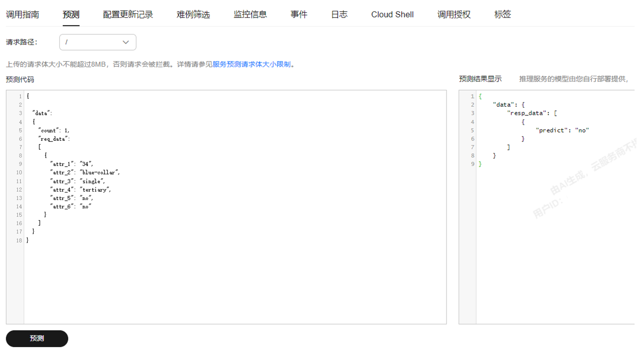Viewport: 644px width, 353px height.
Task: Click line number 9 in result panel
Action: (x=473, y=164)
